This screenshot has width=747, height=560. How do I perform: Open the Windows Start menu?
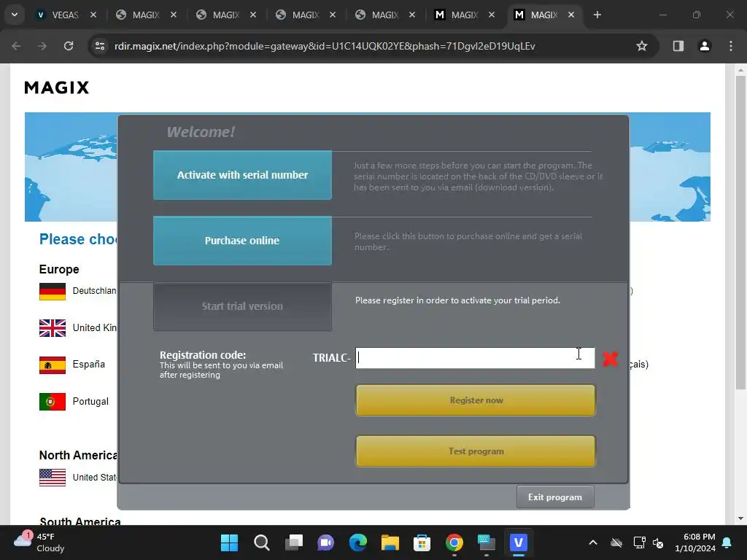click(229, 542)
